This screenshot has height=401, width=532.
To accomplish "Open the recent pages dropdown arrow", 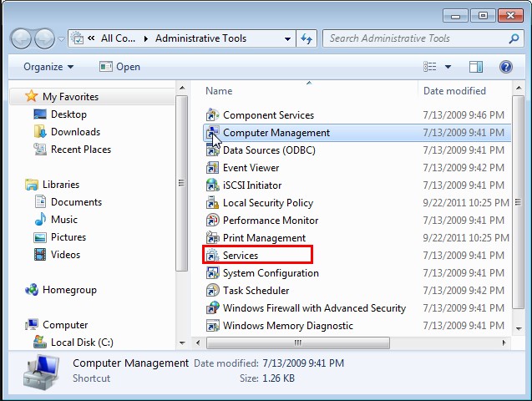I will 61,39.
